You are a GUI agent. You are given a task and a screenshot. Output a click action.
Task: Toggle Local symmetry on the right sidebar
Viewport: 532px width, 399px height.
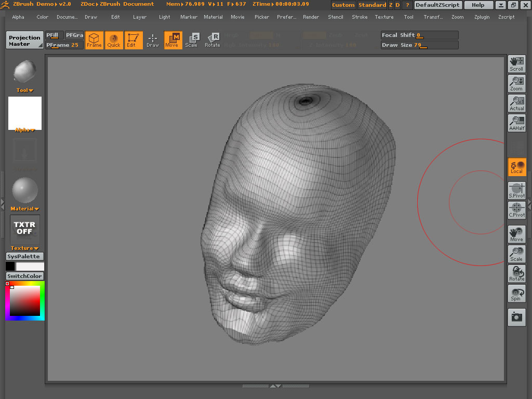coord(516,167)
